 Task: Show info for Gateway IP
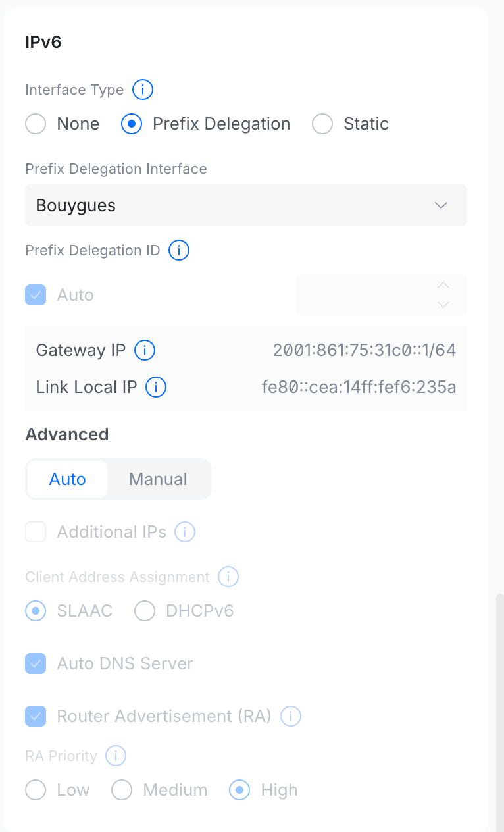(x=145, y=350)
